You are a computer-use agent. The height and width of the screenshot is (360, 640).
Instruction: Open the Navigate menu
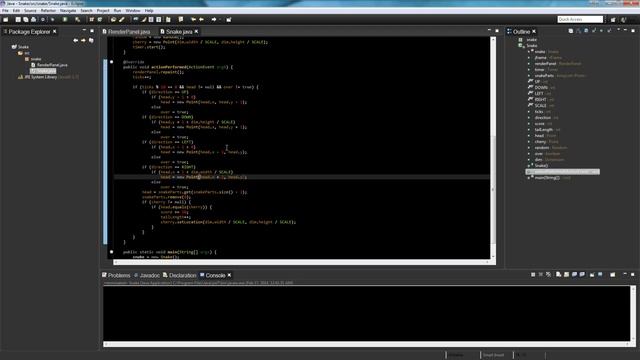68,11
